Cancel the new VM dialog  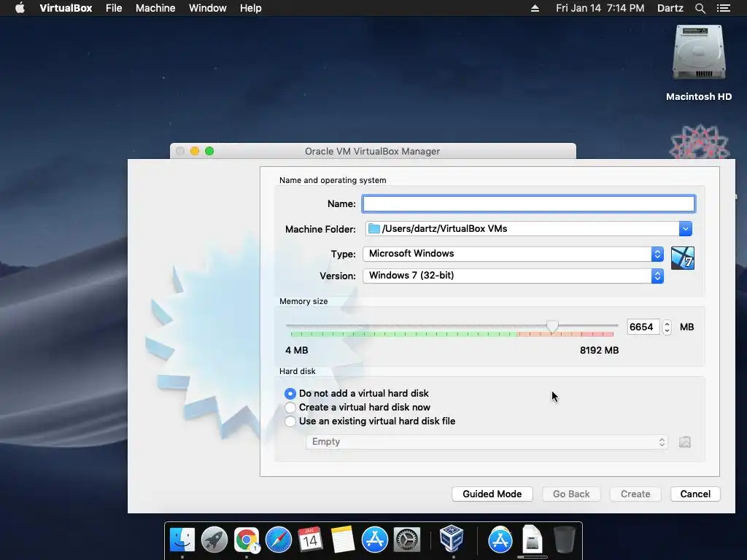[x=695, y=494]
